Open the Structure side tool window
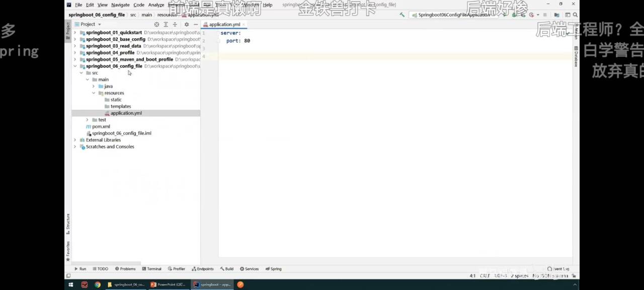Viewport: 644px width, 290px height. (x=68, y=225)
